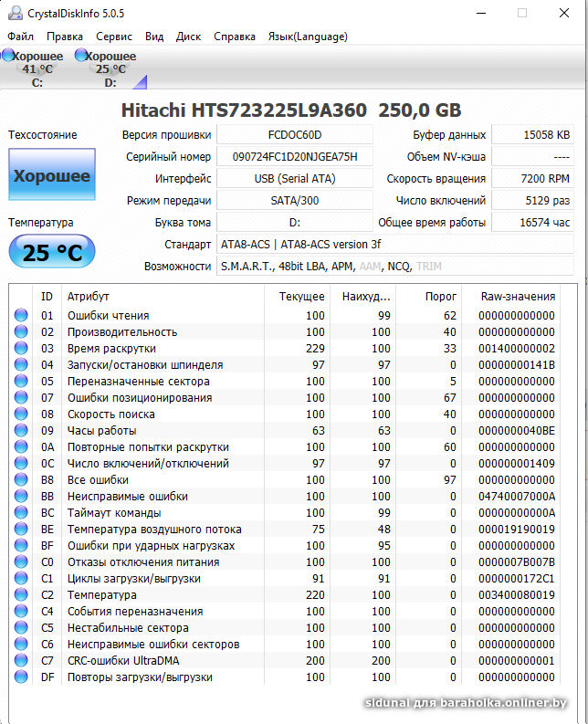Click the standard field ATA8-ACS version 3f
Image resolution: width=588 pixels, height=724 pixels.
395,245
